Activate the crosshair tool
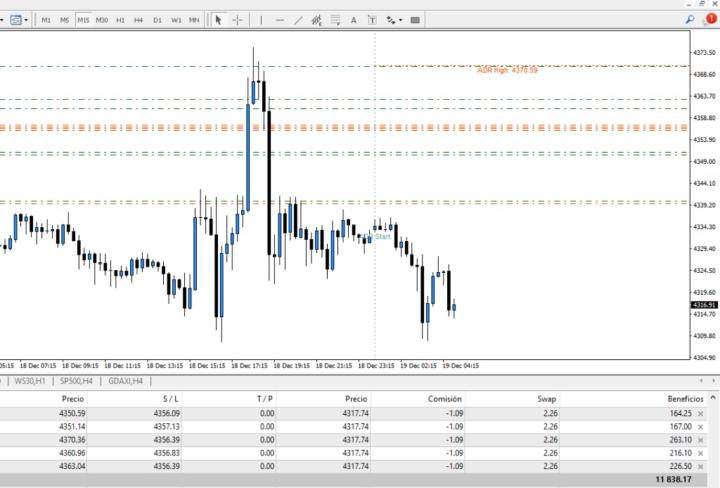Image resolution: width=720 pixels, height=488 pixels. 237,19
